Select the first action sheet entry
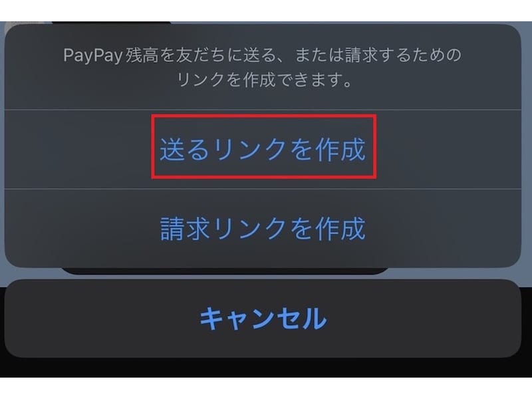532x399 pixels. (x=263, y=149)
